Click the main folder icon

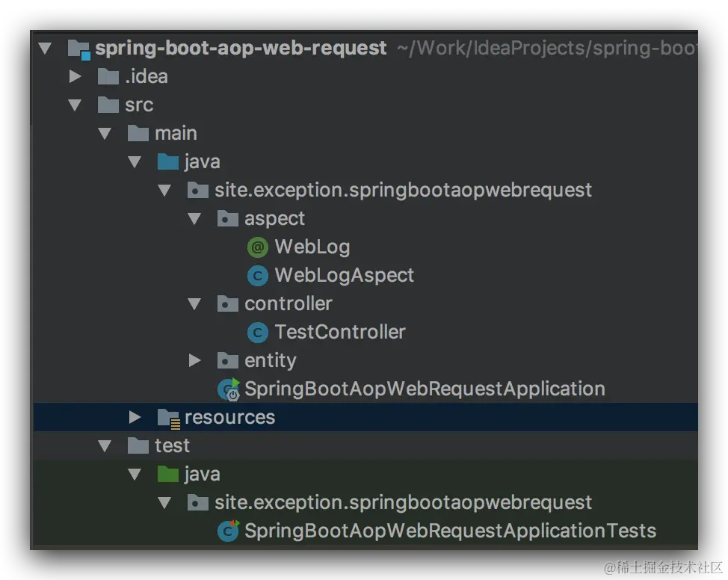point(138,133)
